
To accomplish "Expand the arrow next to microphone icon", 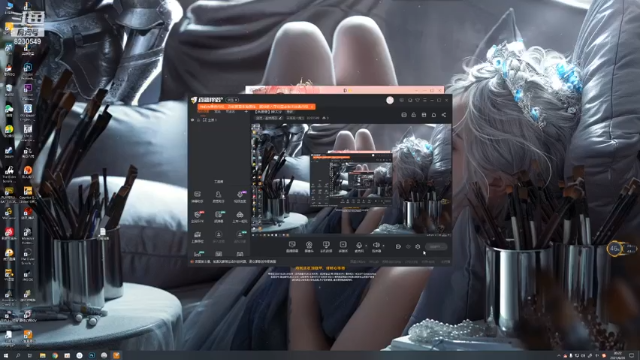I will pos(366,246).
